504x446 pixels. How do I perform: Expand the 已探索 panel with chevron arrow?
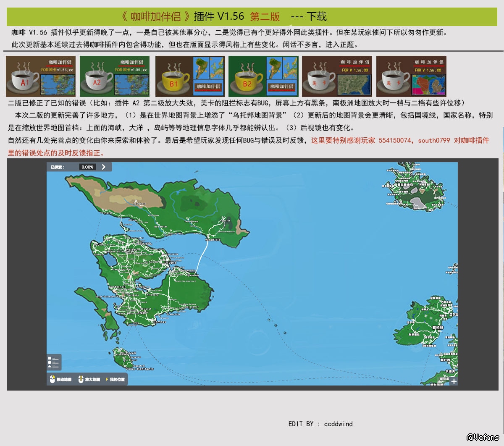coord(104,167)
